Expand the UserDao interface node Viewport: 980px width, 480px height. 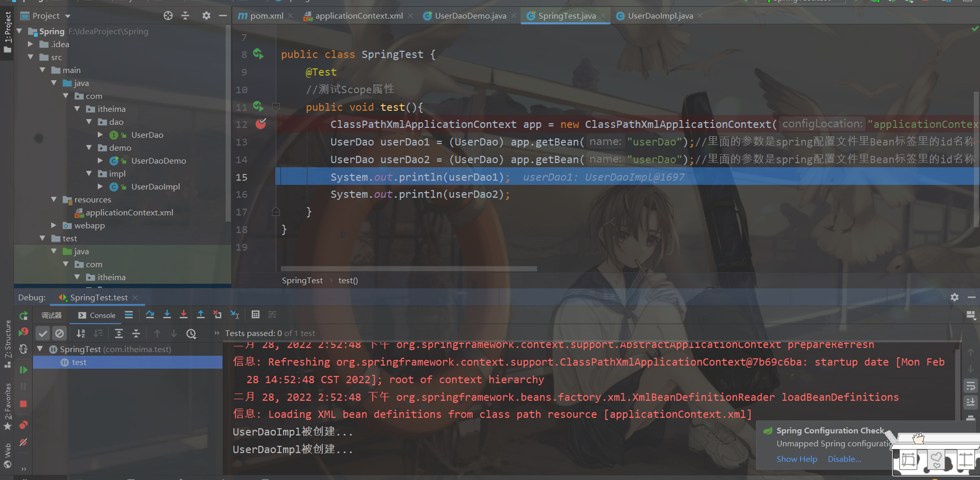pos(100,135)
